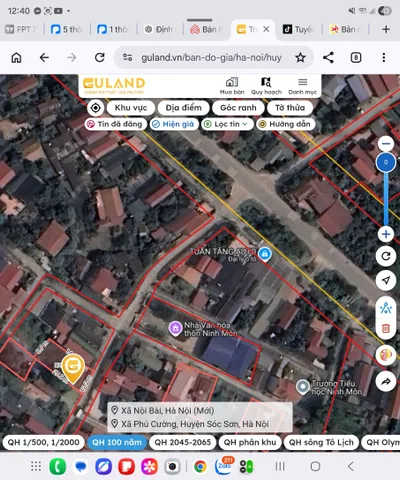Select the Góc ranh option
This screenshot has width=400, height=480.
(238, 108)
